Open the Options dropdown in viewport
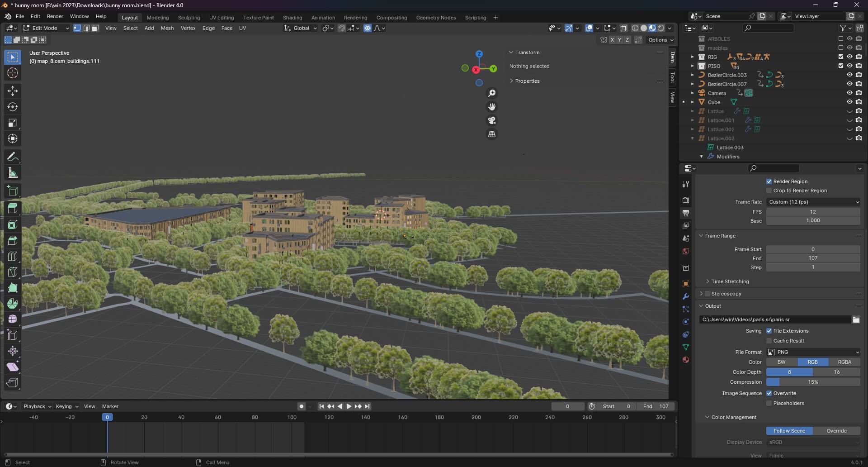This screenshot has height=467, width=868. tap(660, 40)
